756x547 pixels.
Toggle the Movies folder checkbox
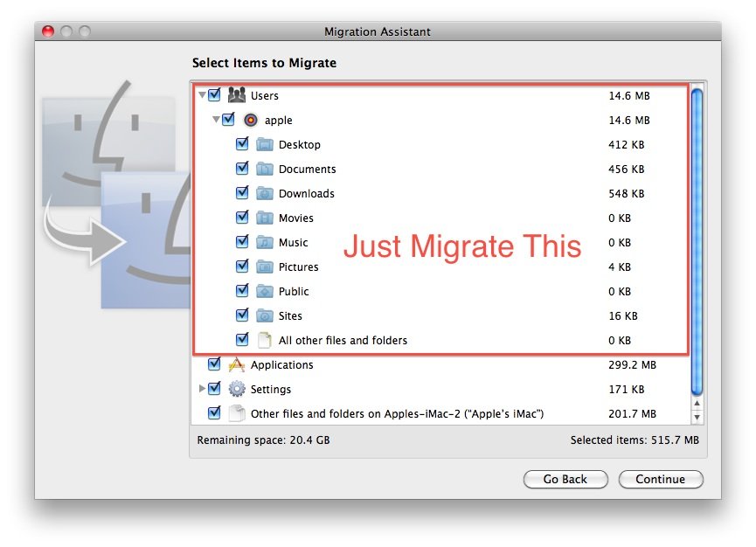coord(242,218)
